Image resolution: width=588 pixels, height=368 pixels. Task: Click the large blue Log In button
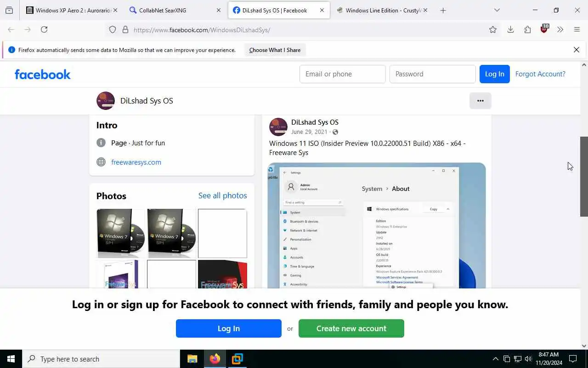229,328
